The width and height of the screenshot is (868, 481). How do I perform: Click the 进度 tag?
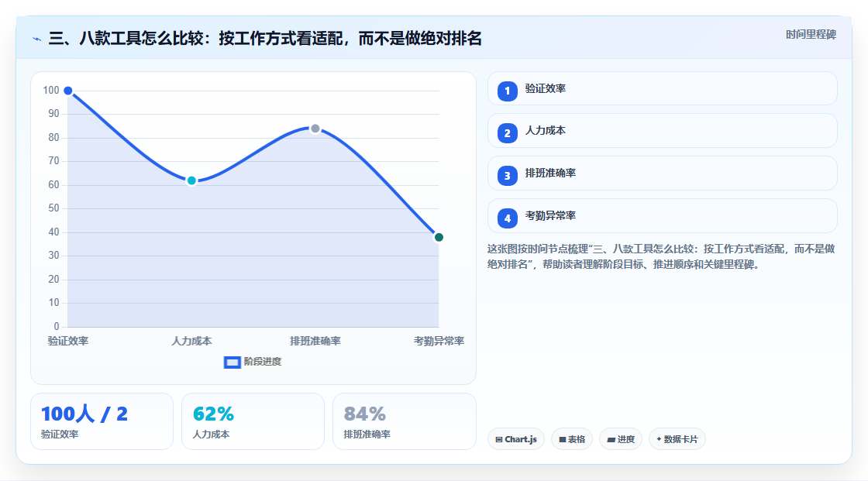(x=621, y=439)
